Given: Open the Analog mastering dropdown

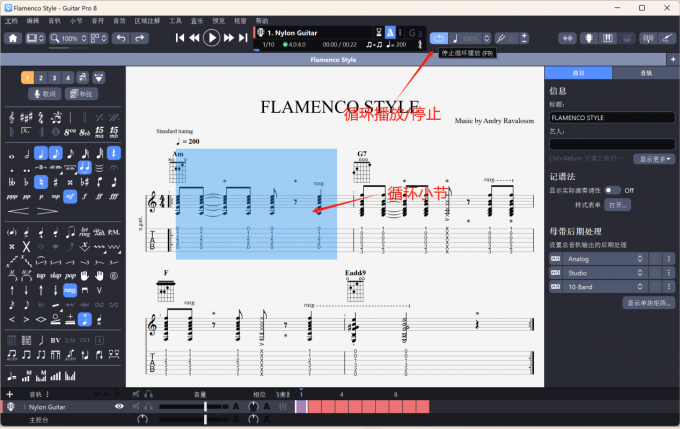Looking at the screenshot, I should coord(596,259).
